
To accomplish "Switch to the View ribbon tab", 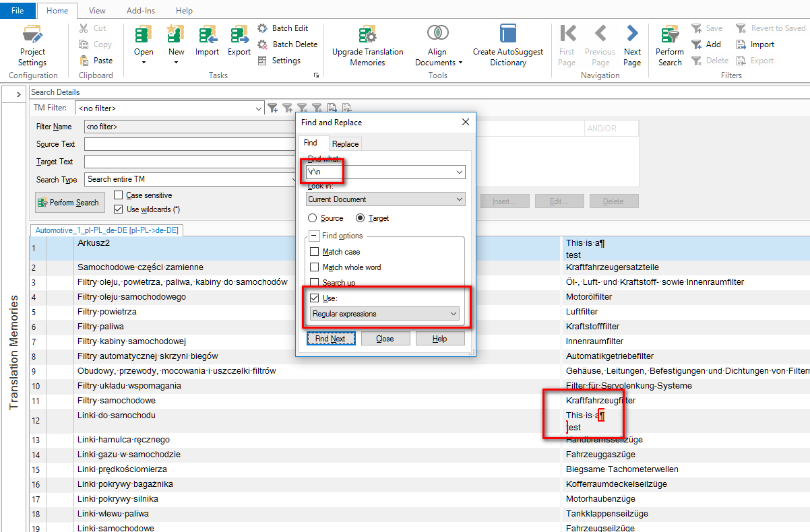I will [x=97, y=10].
